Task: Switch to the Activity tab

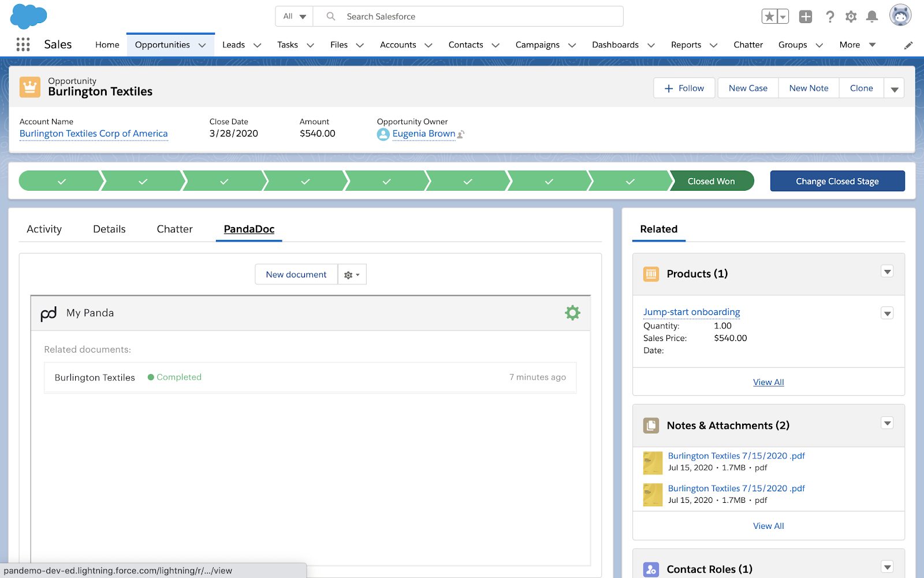Action: [x=44, y=229]
